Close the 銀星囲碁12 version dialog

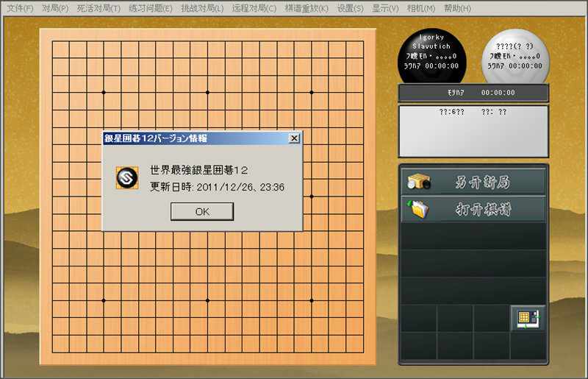(x=295, y=138)
